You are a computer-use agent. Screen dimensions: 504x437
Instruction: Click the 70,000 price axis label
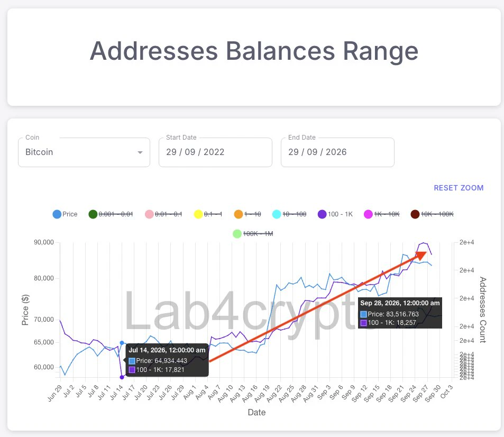(44, 320)
